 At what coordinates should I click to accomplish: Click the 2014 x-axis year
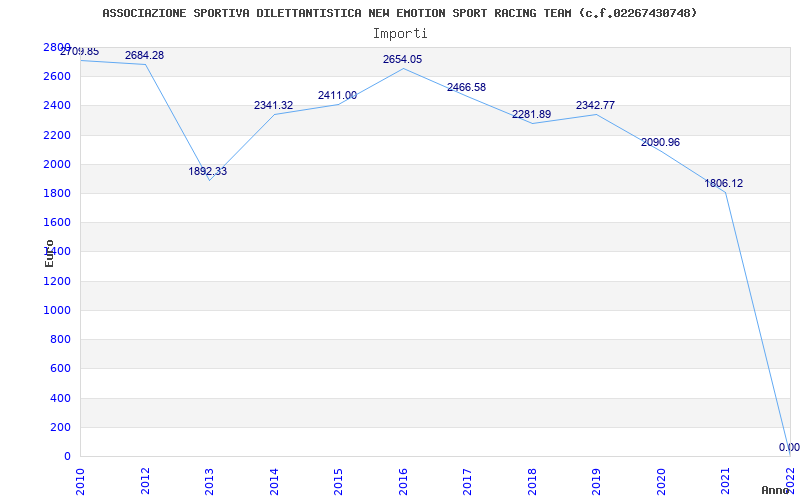coord(274,481)
